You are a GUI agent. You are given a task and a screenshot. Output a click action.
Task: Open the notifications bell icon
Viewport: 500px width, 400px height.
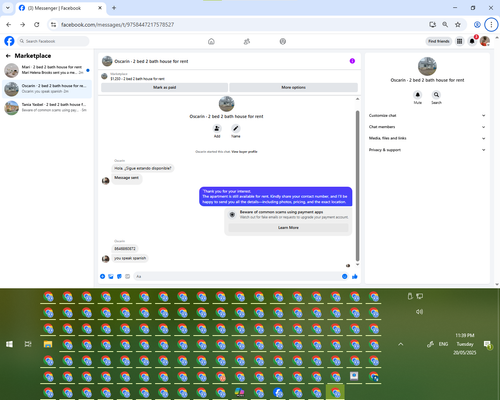tap(472, 41)
